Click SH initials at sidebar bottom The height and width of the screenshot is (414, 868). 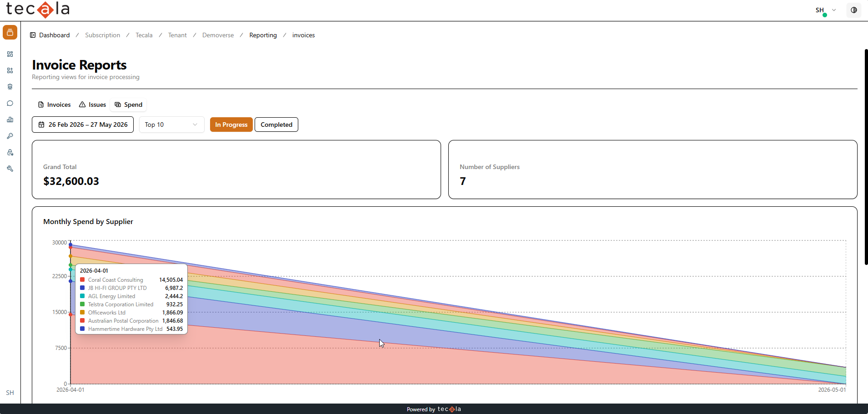10,393
